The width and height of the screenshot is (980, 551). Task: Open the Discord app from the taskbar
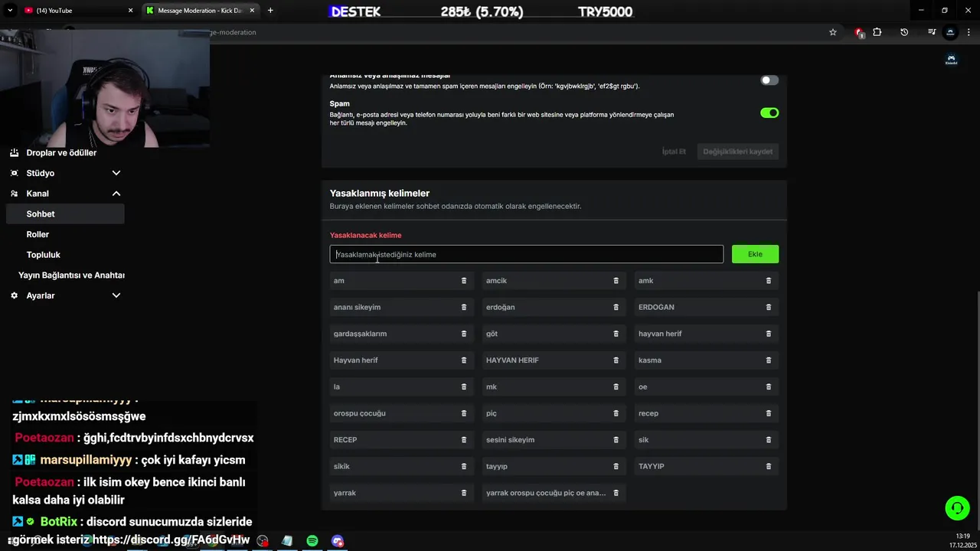tap(338, 541)
